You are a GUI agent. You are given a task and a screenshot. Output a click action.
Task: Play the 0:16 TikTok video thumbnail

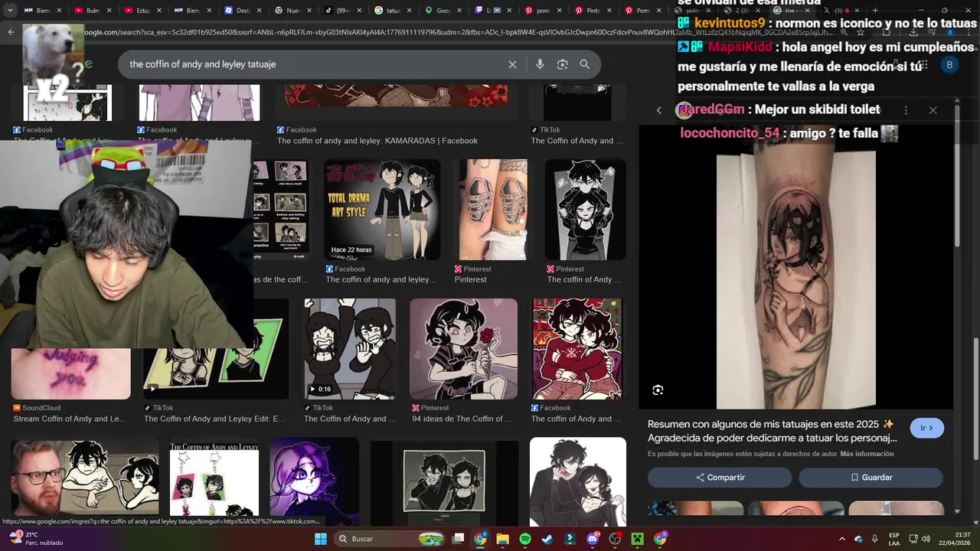[x=350, y=349]
